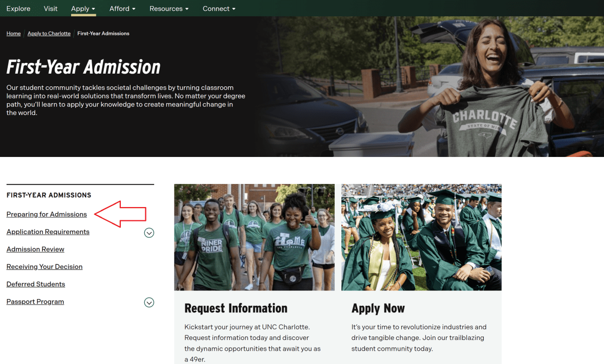Click the Niner Pride students photo
Image resolution: width=604 pixels, height=364 pixels.
tap(254, 237)
